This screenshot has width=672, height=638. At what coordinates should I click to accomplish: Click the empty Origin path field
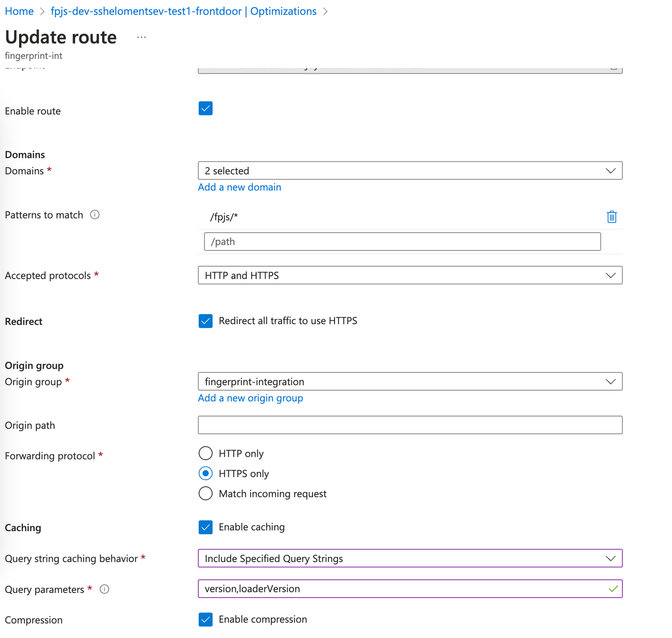(410, 425)
